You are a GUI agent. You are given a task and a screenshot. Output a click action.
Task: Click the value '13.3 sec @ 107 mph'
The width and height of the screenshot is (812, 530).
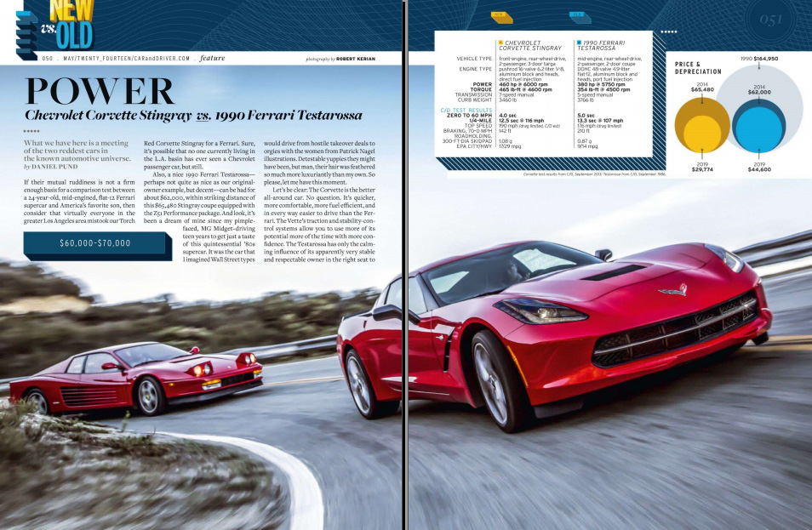click(x=600, y=121)
